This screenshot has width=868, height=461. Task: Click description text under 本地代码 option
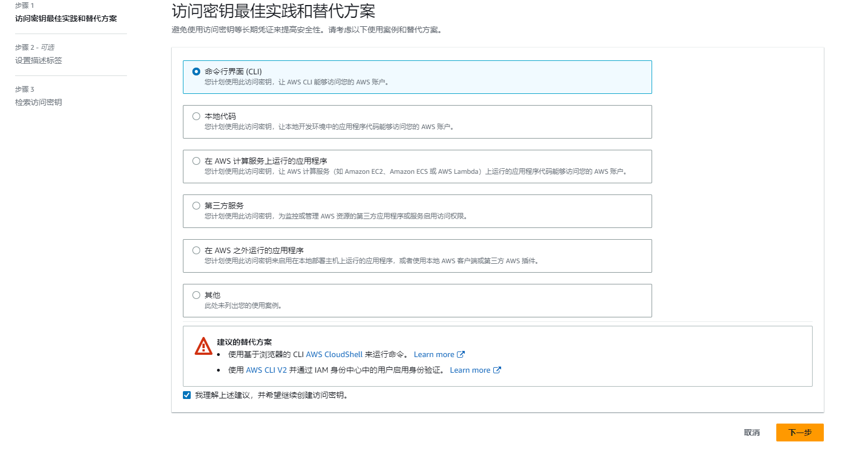coord(331,127)
